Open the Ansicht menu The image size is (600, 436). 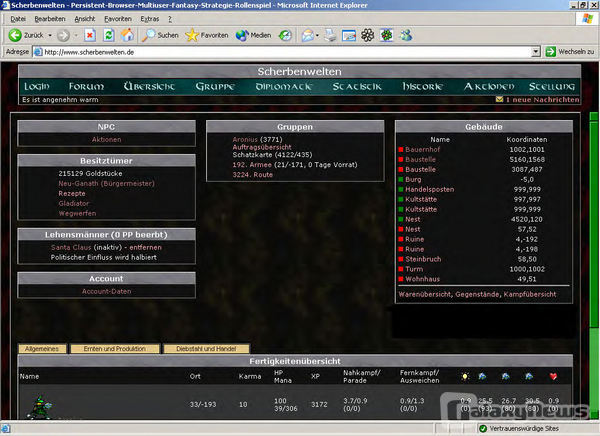point(85,18)
